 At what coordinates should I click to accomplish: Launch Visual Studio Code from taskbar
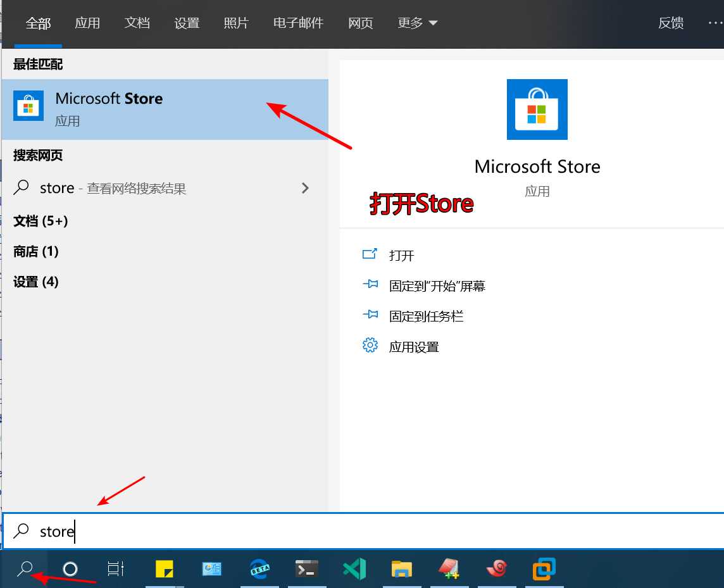pyautogui.click(x=354, y=569)
